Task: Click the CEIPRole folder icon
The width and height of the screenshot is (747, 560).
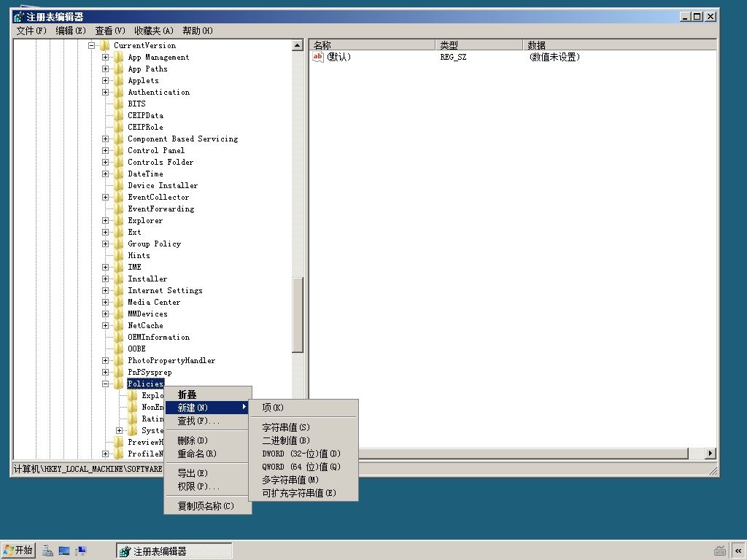Action: pyautogui.click(x=119, y=127)
